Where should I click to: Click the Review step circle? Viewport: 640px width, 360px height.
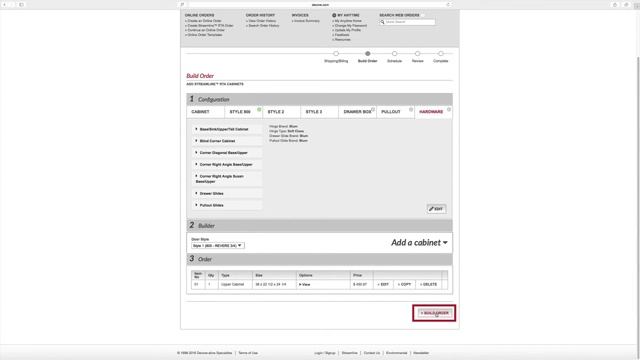click(x=418, y=53)
